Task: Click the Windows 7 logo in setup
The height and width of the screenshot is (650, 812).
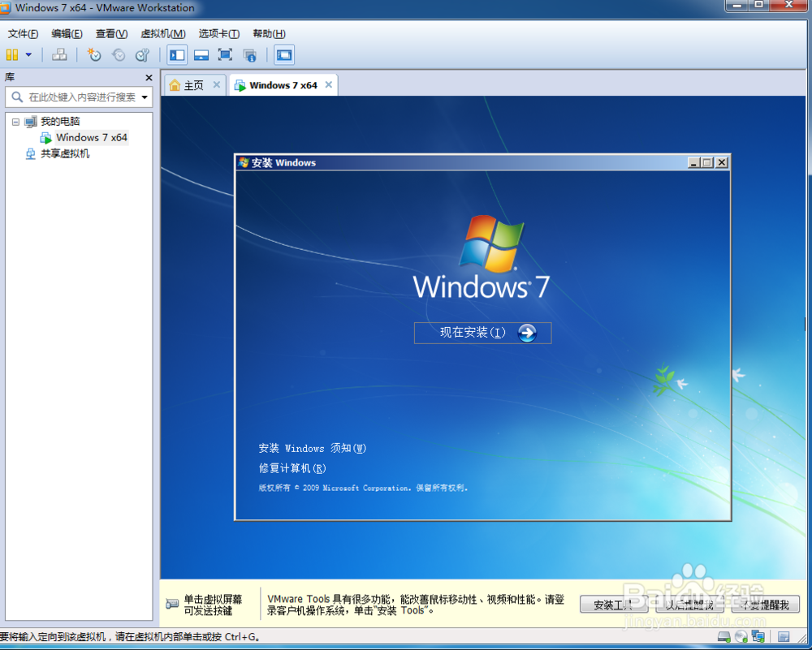Action: 481,258
